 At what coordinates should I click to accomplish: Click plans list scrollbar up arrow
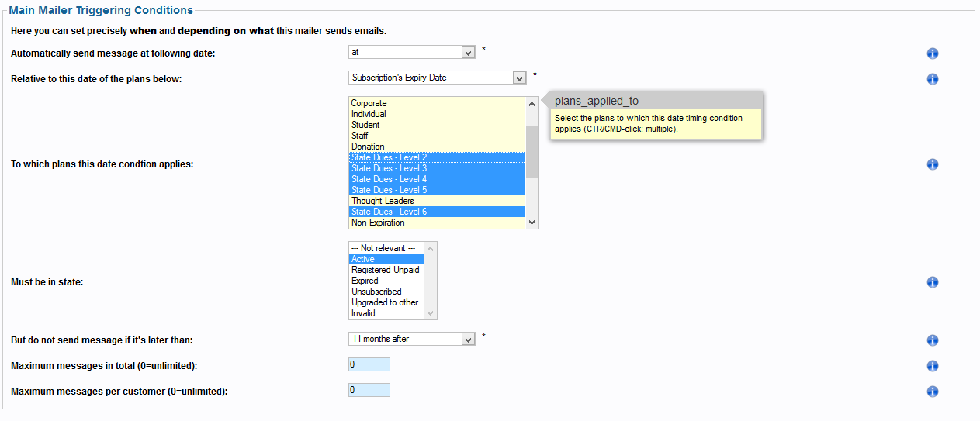point(532,104)
